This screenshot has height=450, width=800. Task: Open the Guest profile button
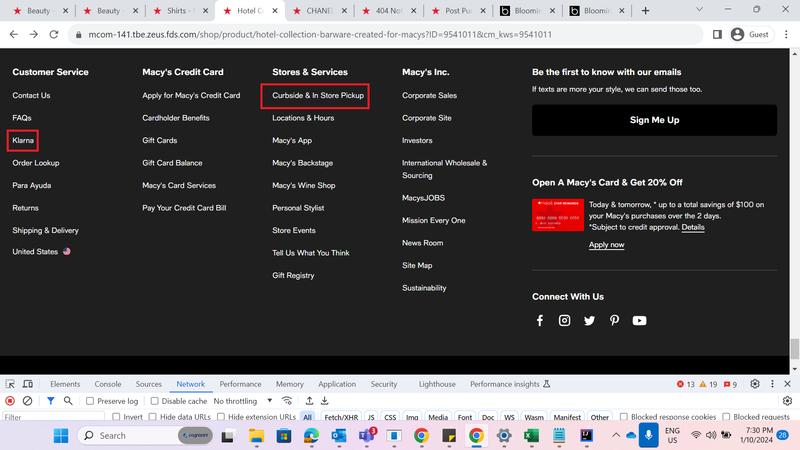click(x=749, y=35)
